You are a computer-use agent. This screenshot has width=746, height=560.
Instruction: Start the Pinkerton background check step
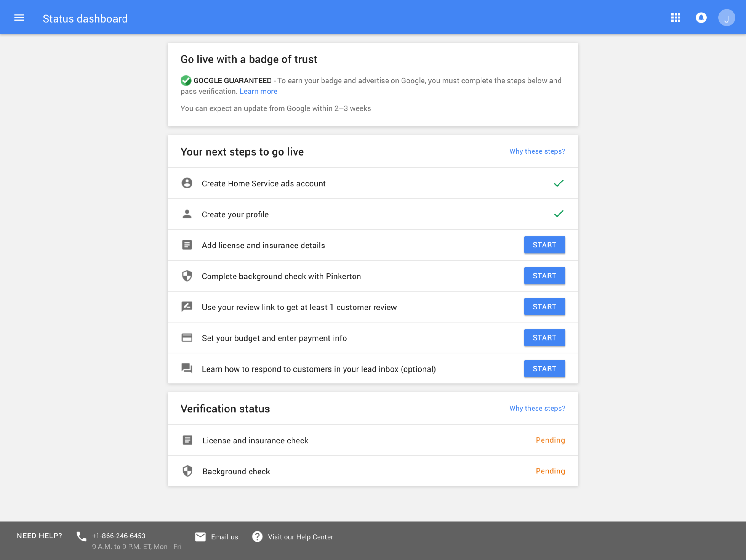click(x=545, y=276)
